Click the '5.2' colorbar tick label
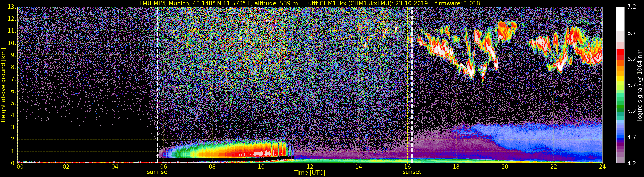The height and width of the screenshot is (177, 644). click(x=632, y=111)
